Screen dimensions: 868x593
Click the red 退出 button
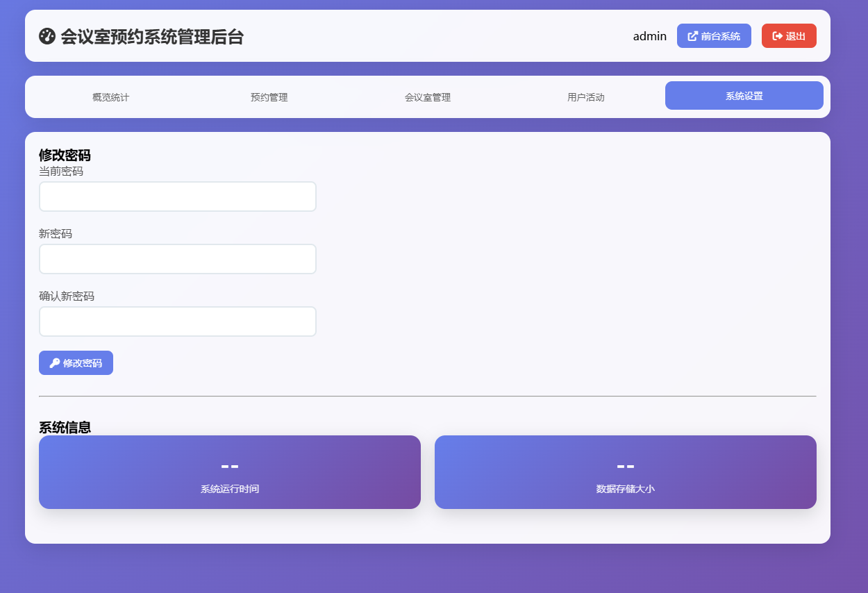tap(789, 35)
